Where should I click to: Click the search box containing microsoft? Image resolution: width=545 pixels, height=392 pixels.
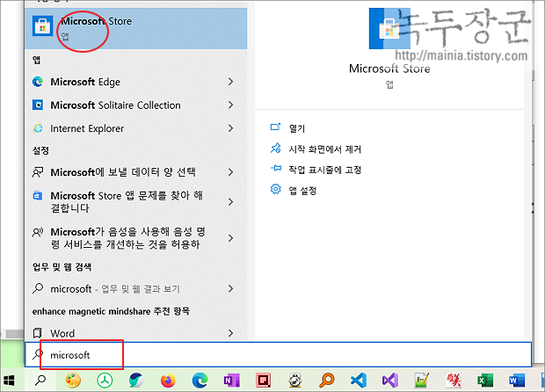[278, 354]
